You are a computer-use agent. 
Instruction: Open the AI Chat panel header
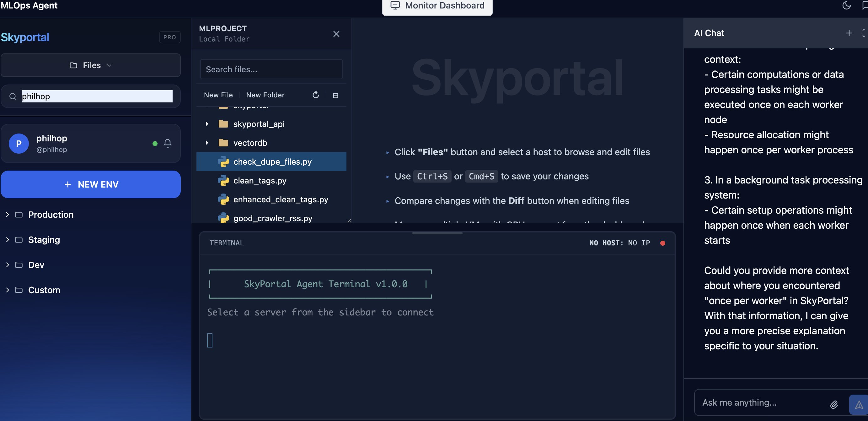click(x=709, y=33)
